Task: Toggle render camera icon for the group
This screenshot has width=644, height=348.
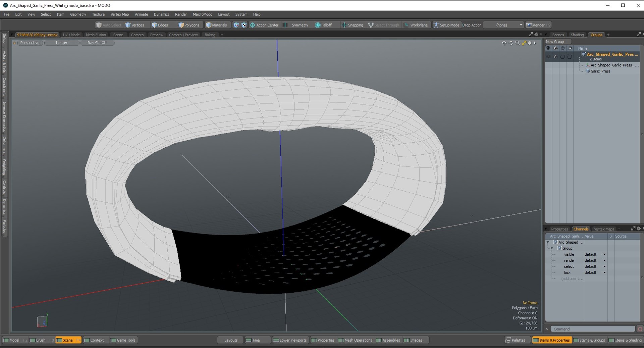Action: pyautogui.click(x=555, y=57)
